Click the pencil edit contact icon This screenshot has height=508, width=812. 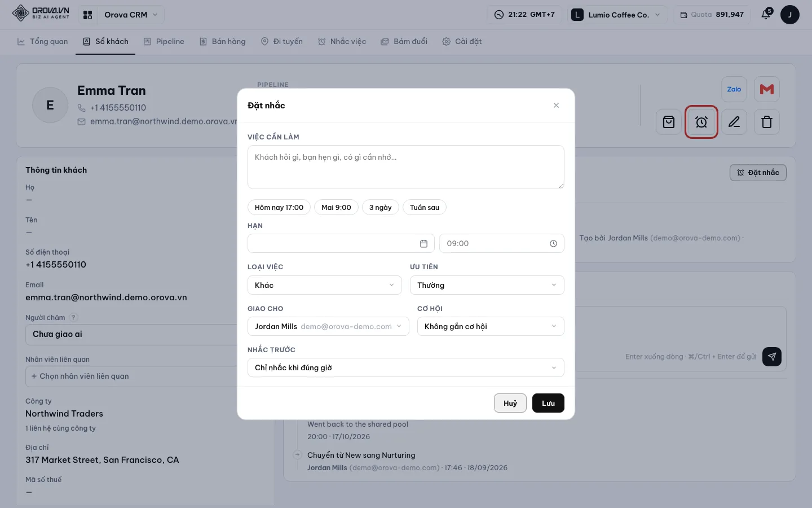[734, 122]
